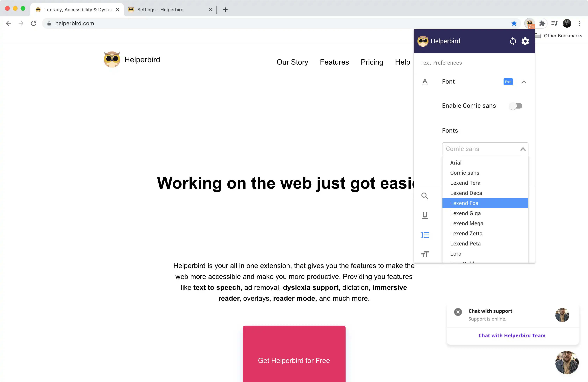Select Lexend Giga font option

pyautogui.click(x=485, y=213)
